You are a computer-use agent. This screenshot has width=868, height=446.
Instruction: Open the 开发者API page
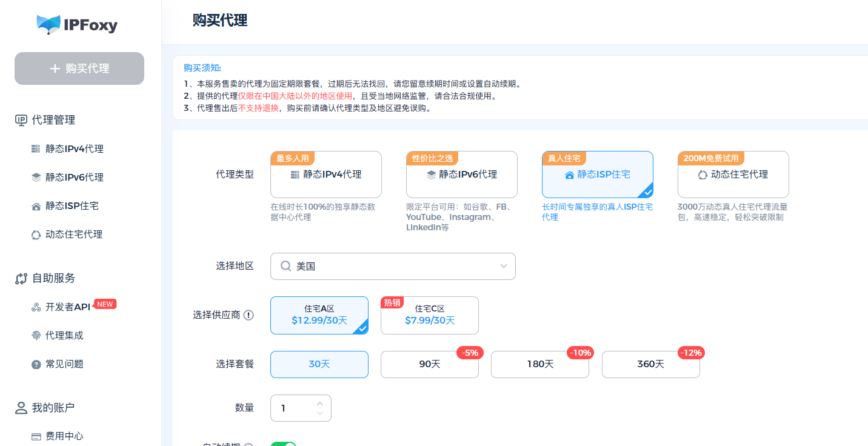point(67,307)
